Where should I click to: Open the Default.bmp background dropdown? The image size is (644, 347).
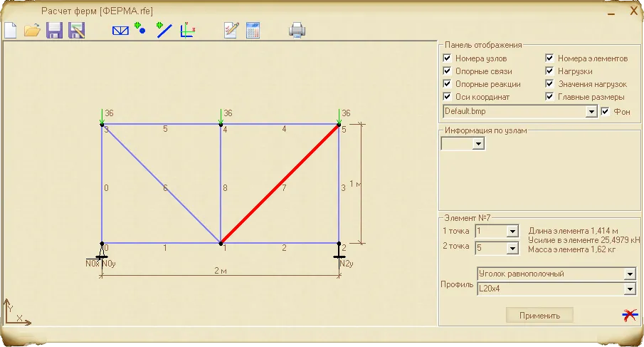coord(591,111)
